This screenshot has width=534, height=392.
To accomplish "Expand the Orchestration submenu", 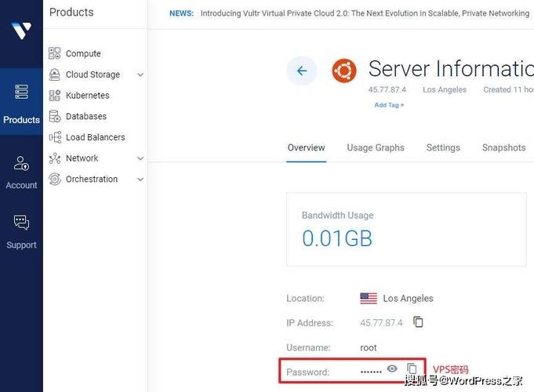I will [140, 180].
